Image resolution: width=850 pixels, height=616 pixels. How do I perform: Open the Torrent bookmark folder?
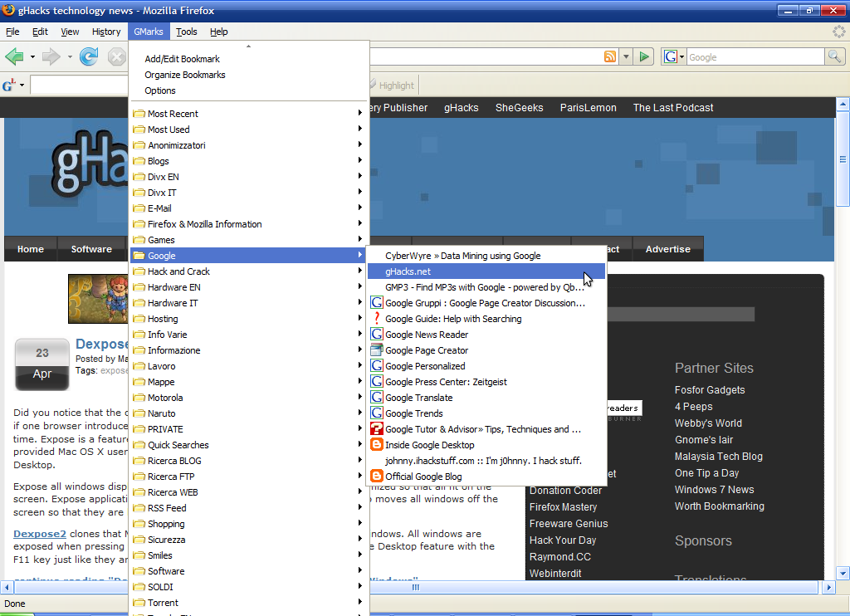(x=249, y=603)
